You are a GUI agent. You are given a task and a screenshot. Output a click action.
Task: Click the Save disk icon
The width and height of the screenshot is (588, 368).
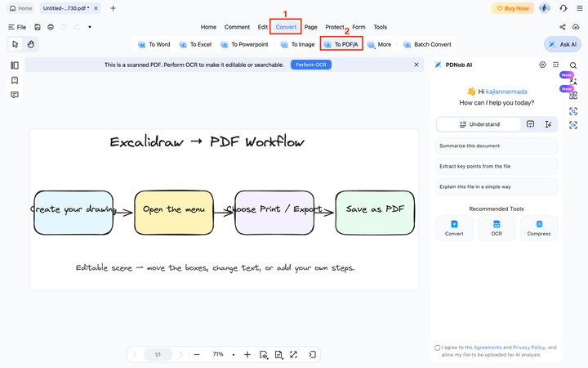[38, 27]
